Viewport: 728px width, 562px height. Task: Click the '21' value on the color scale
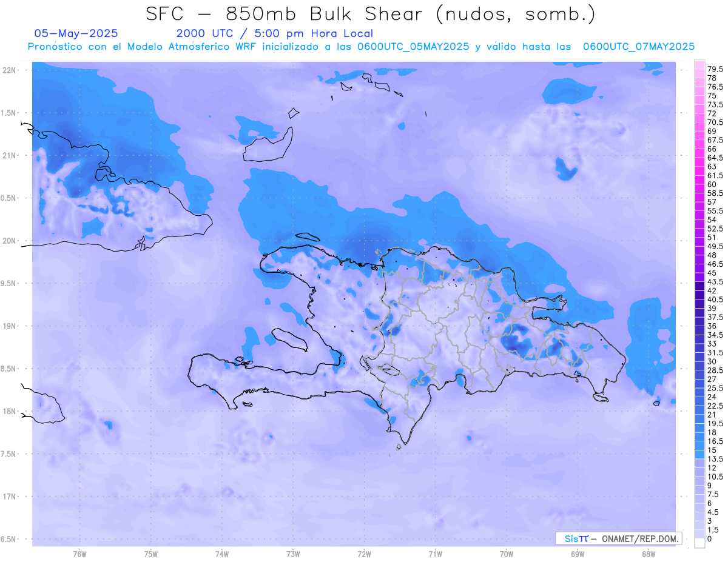click(x=712, y=415)
